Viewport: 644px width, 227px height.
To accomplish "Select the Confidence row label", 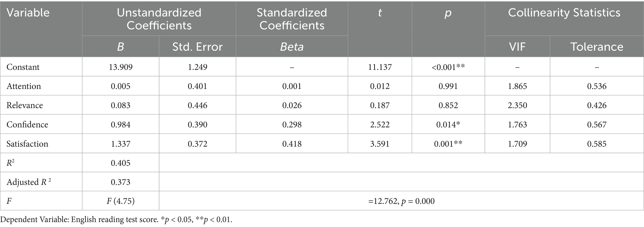I will click(27, 125).
